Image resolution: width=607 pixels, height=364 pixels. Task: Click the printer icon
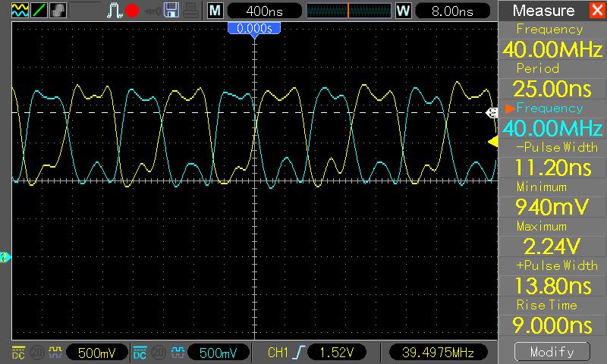191,11
